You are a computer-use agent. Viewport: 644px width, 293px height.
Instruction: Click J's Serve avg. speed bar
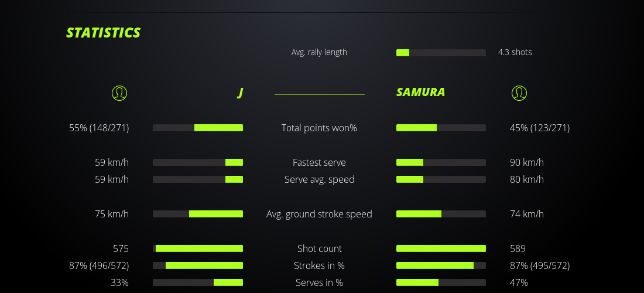198,179
